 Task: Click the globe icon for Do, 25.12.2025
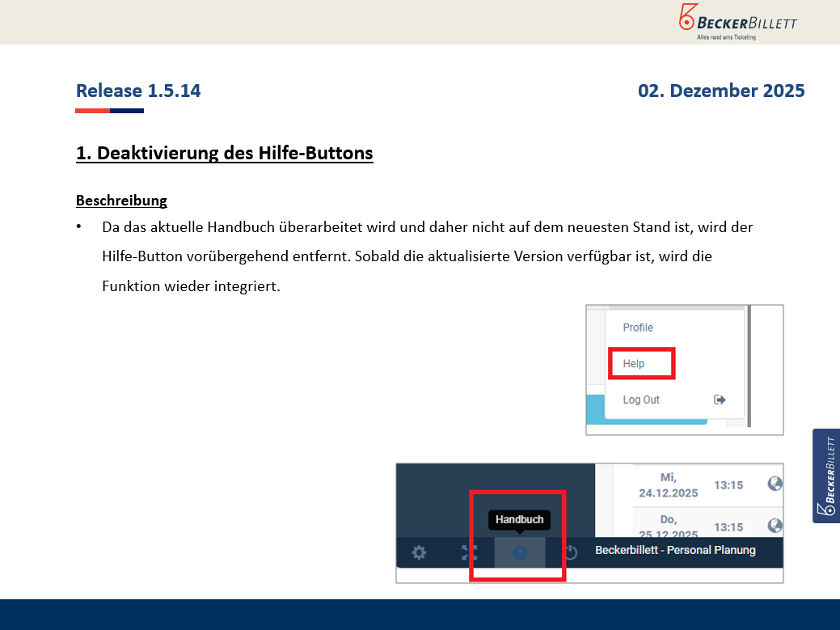pos(775,526)
